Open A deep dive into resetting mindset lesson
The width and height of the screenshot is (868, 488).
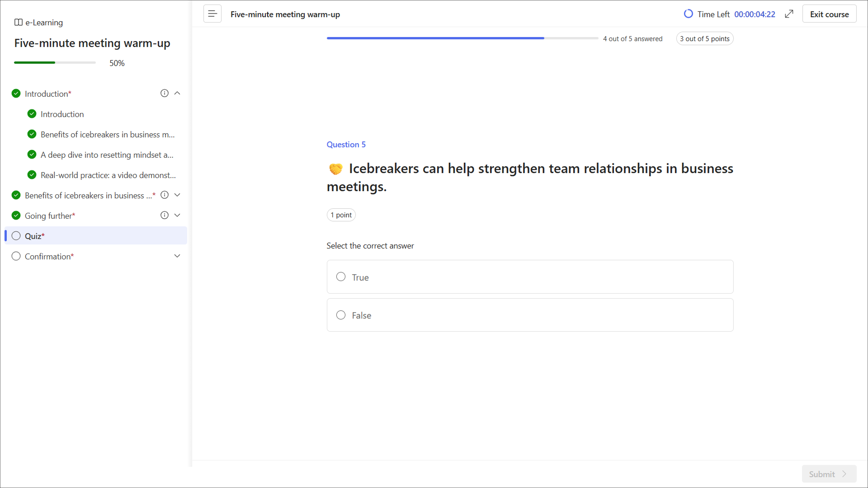(x=107, y=155)
